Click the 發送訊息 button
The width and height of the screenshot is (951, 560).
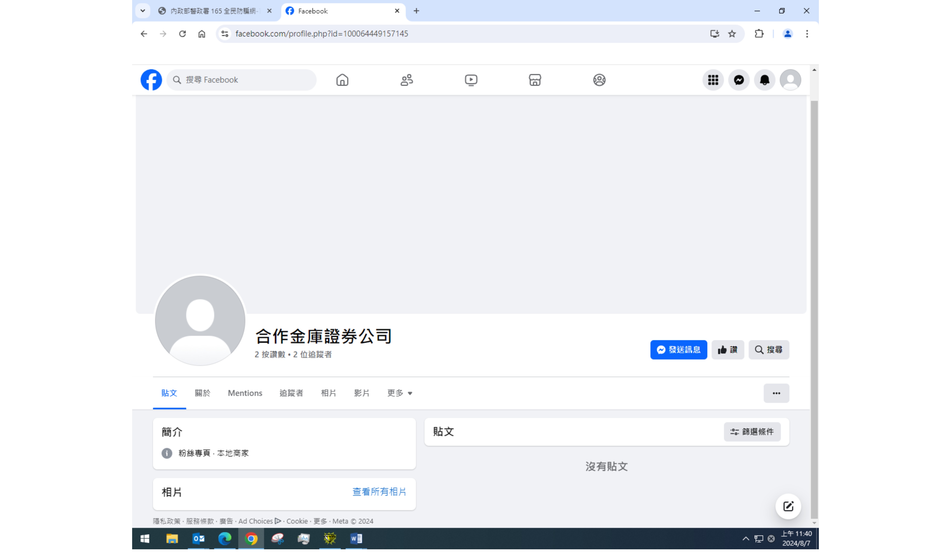pyautogui.click(x=678, y=350)
